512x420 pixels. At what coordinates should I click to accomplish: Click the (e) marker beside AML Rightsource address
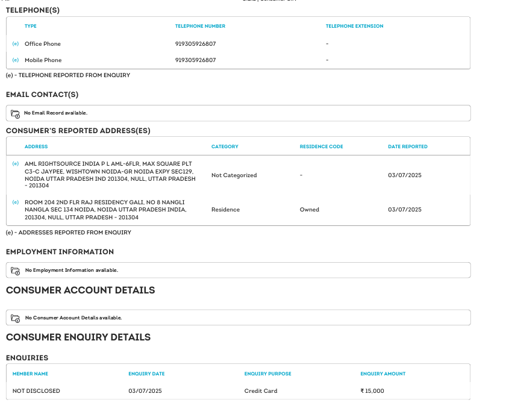pyautogui.click(x=16, y=163)
